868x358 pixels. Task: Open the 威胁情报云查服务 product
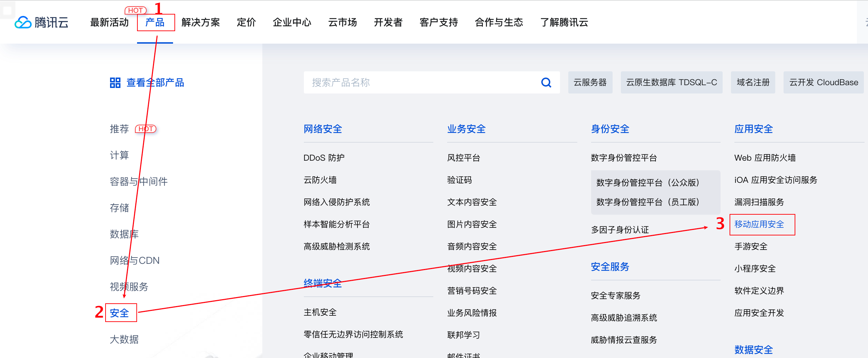click(624, 340)
